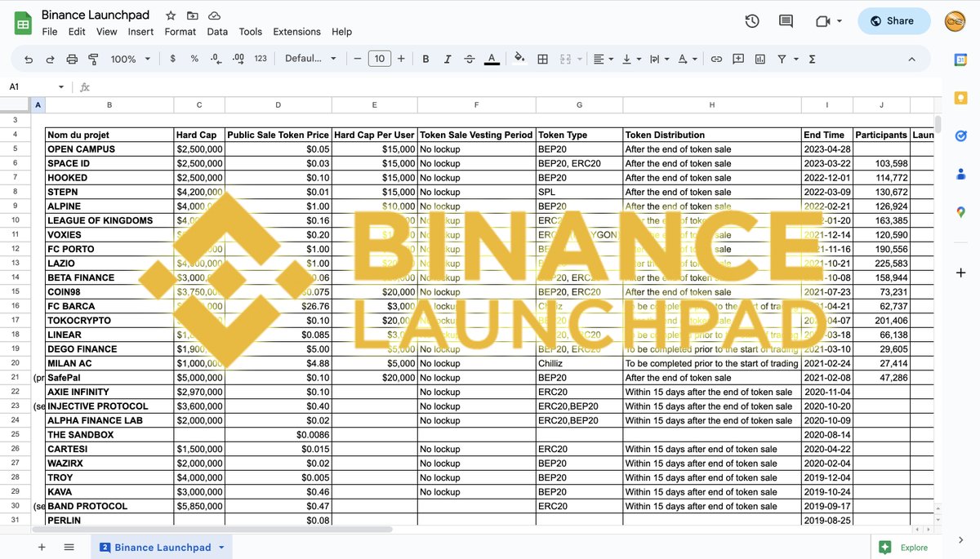Open the Insert menu
Screen dimensions: 980x559
pyautogui.click(x=140, y=32)
